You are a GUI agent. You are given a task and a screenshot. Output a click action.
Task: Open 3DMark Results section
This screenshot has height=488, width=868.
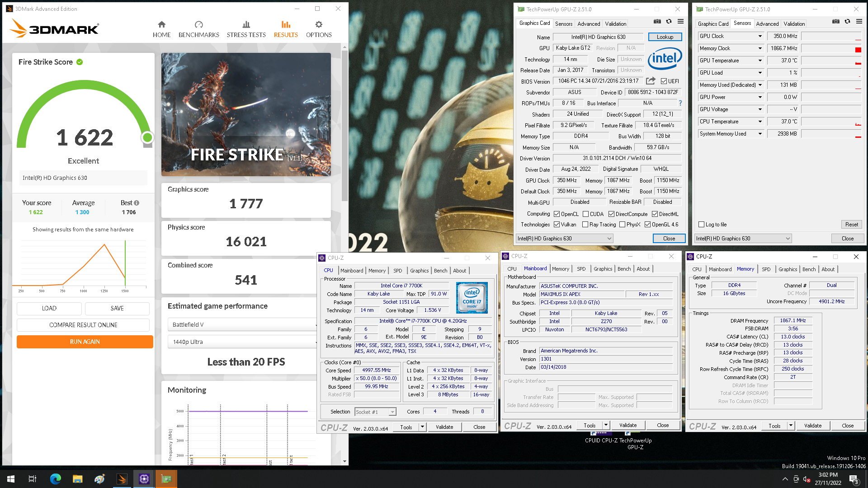coord(286,29)
